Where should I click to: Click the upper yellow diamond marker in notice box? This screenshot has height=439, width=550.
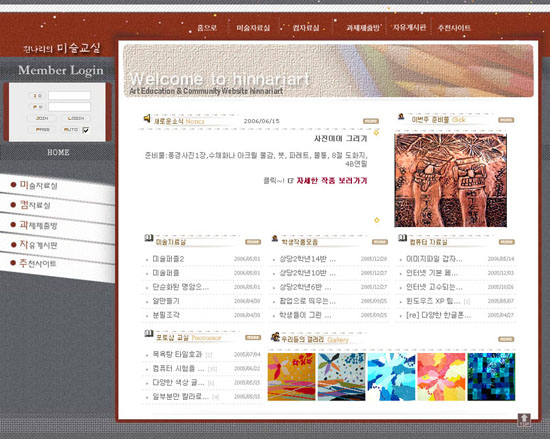[376, 133]
